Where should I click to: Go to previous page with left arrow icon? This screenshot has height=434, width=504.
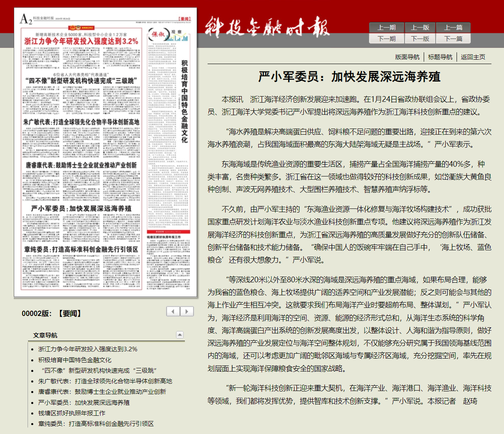point(173,312)
